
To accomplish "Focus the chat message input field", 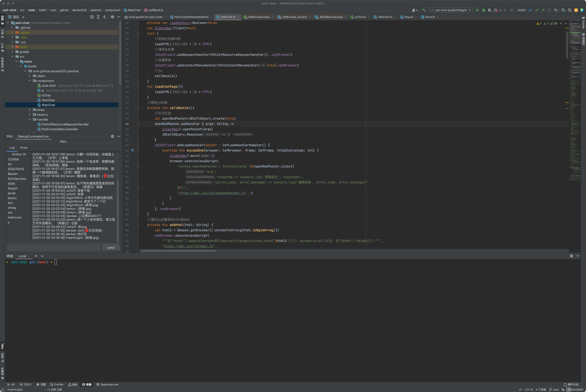I will (54, 247).
